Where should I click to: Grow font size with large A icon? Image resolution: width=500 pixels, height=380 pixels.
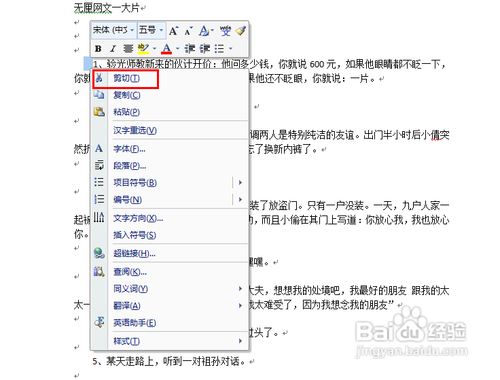click(x=173, y=31)
